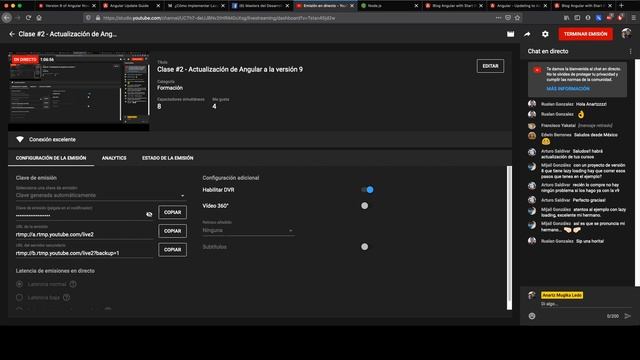Select the Latencia normal radio button
Viewport: 640px width, 360px height.
[19, 284]
